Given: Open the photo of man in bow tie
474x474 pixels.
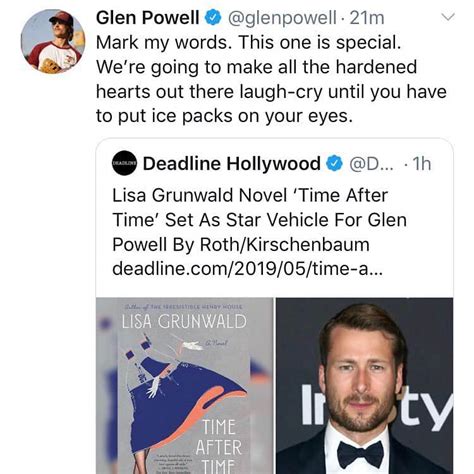Looking at the screenshot, I should pyautogui.click(x=364, y=386).
